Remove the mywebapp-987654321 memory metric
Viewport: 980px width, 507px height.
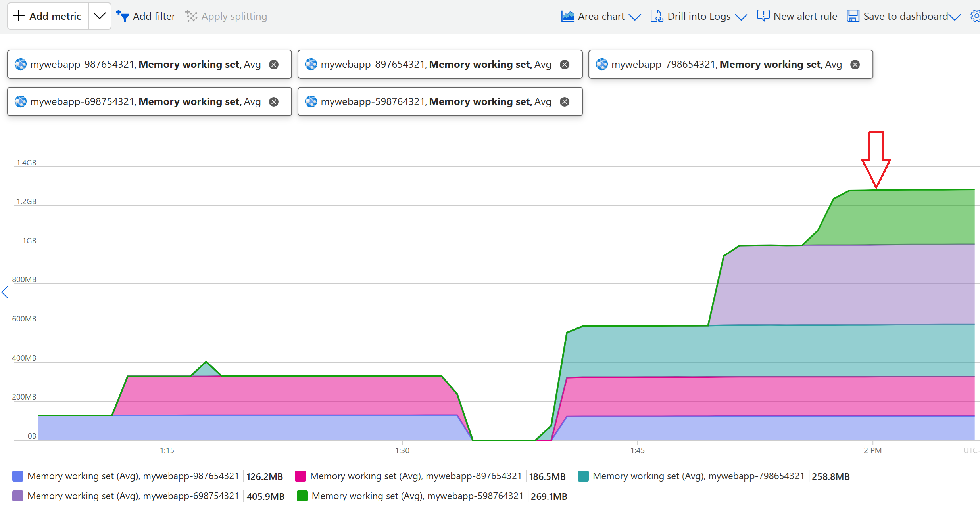(274, 64)
